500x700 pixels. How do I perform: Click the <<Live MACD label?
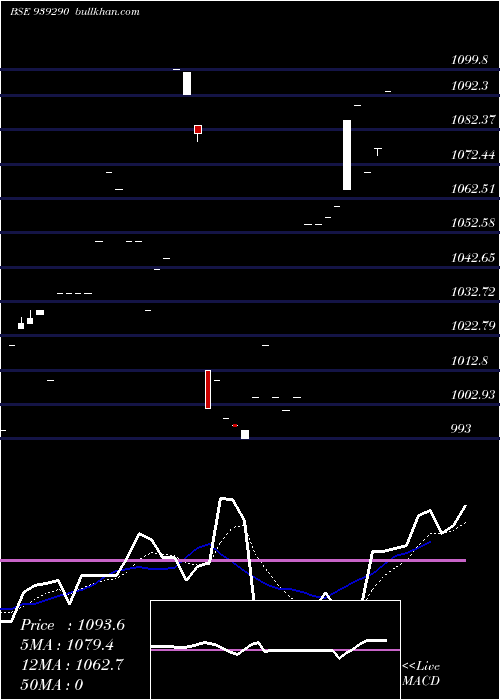tap(421, 673)
